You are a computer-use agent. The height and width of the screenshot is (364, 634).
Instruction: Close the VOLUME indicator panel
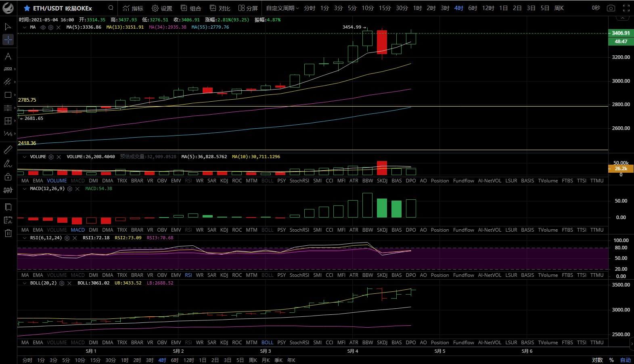click(x=59, y=157)
